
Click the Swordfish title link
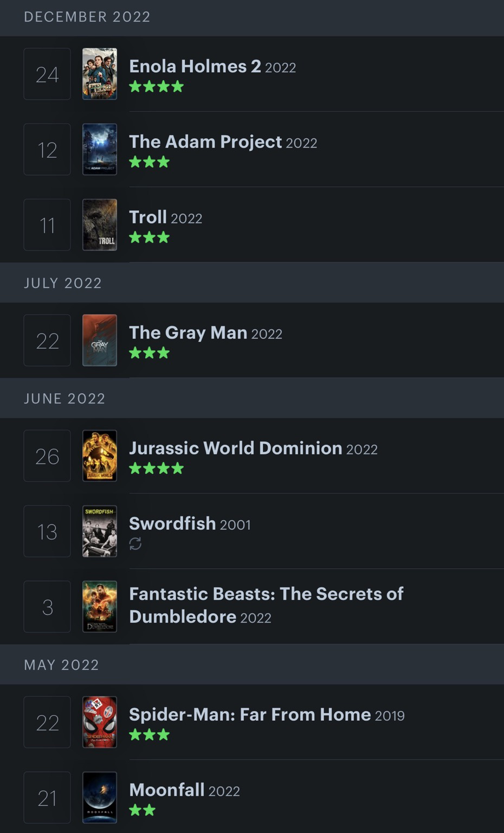click(x=172, y=523)
